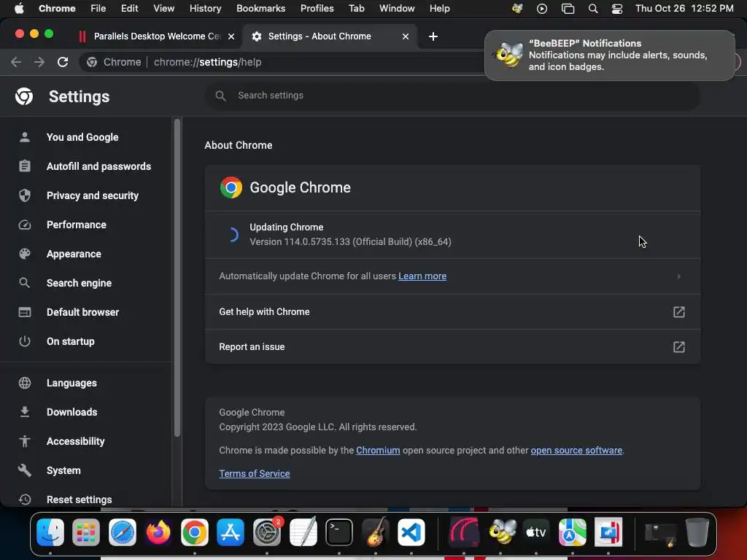The height and width of the screenshot is (560, 747).
Task: Open System settings section
Action: coord(63,470)
